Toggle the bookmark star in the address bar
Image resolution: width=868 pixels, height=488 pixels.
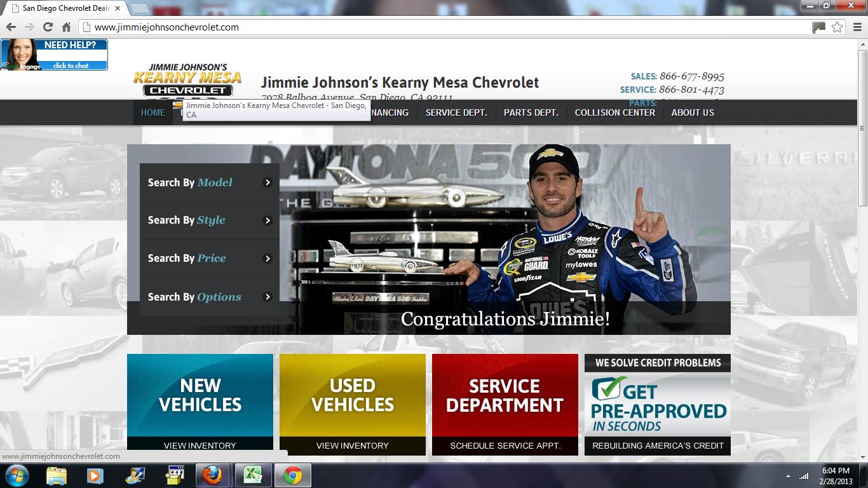tap(837, 27)
